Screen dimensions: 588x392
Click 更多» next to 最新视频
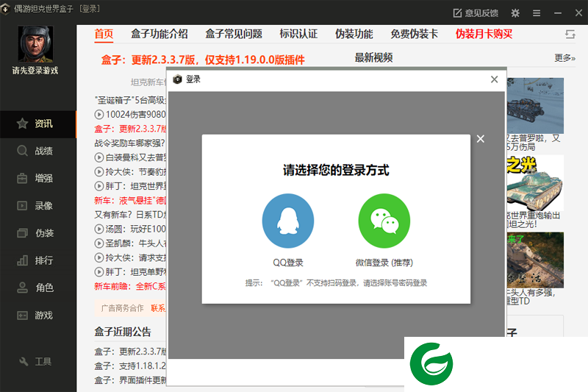pyautogui.click(x=564, y=58)
